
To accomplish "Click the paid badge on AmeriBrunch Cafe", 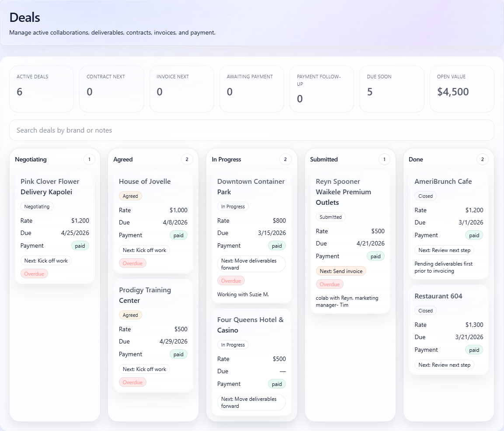I will pos(474,235).
